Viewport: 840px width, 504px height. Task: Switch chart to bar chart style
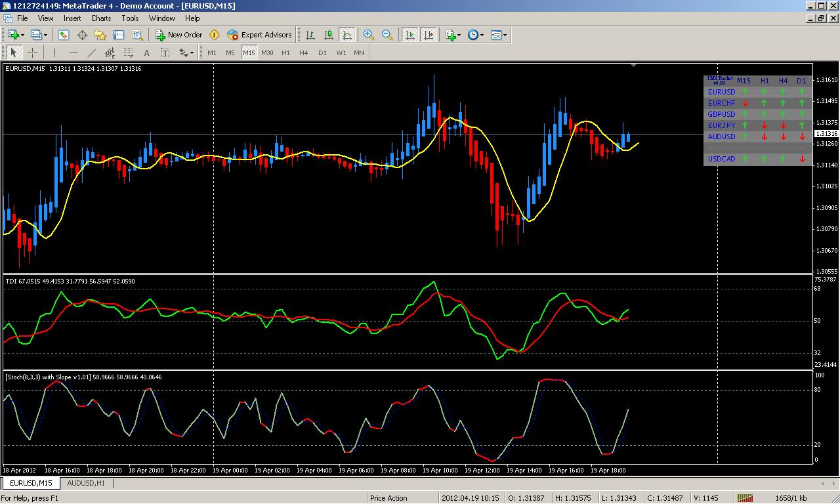(x=310, y=35)
